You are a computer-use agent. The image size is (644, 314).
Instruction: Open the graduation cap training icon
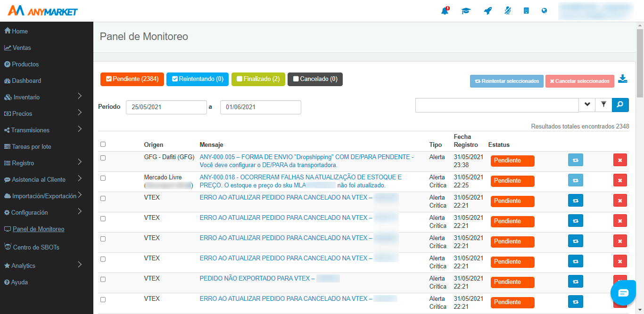click(466, 11)
